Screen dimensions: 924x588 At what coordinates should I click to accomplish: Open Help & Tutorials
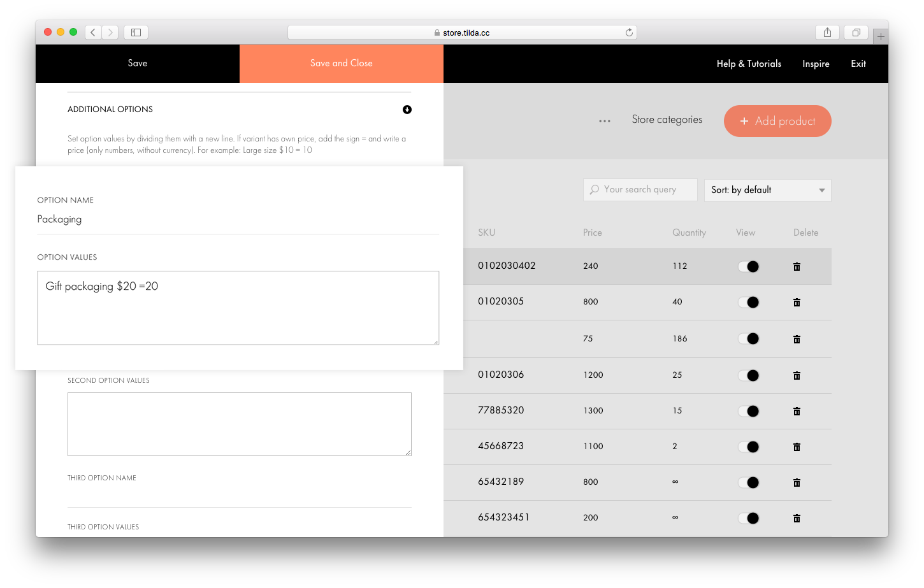pos(749,64)
